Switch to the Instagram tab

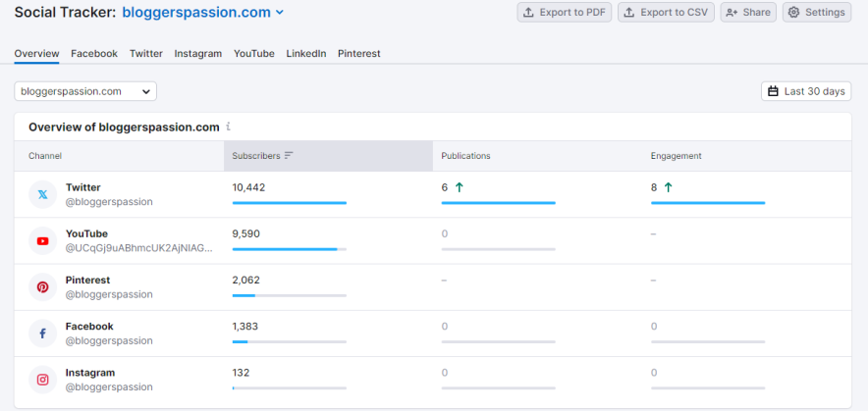[198, 54]
